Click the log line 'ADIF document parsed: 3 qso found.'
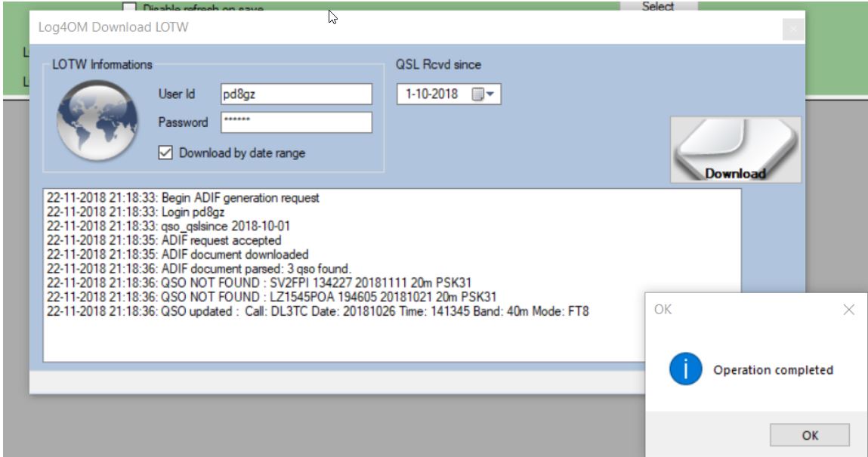This screenshot has height=457, width=868. click(x=199, y=269)
